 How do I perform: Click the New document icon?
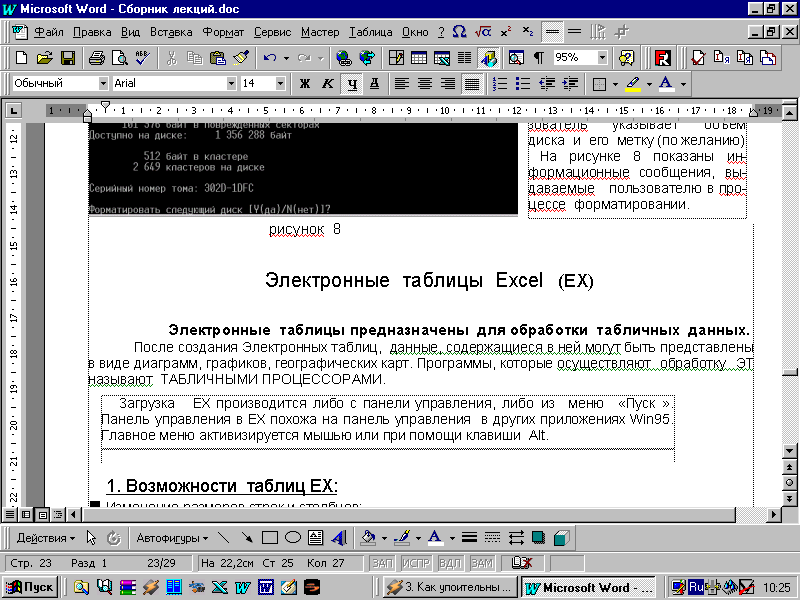21,58
